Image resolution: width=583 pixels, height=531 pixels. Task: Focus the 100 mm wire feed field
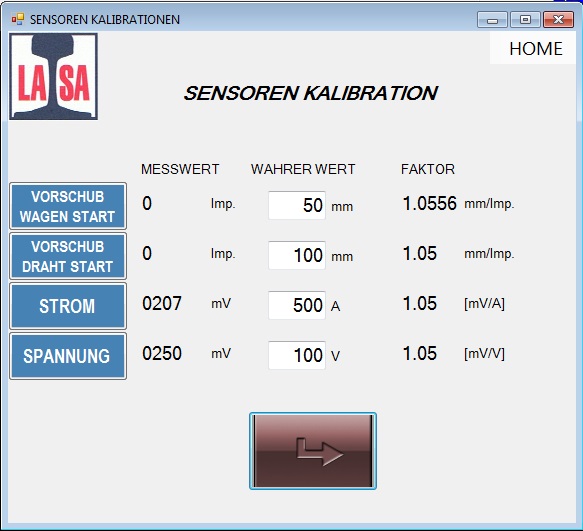click(x=297, y=255)
